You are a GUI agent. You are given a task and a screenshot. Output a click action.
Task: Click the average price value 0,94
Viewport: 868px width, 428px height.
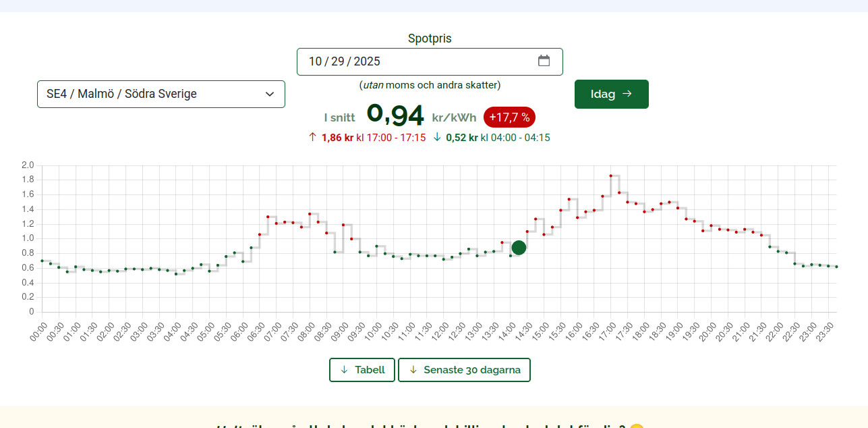click(395, 116)
